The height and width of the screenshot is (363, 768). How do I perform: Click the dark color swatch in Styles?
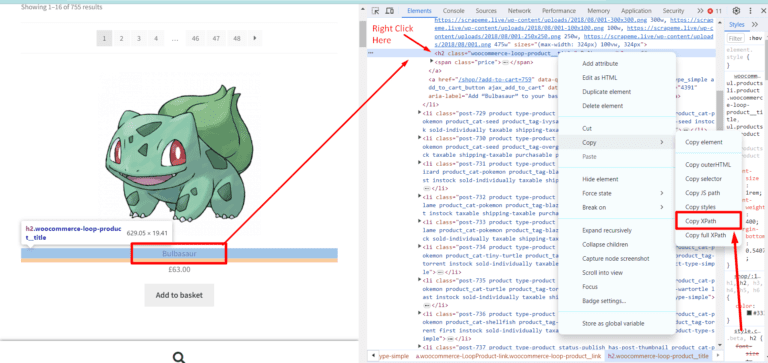point(749,312)
